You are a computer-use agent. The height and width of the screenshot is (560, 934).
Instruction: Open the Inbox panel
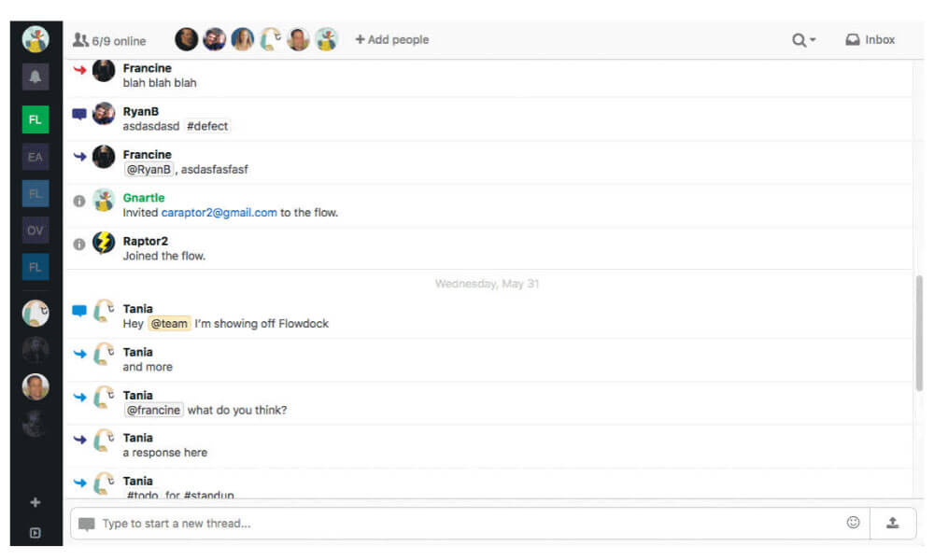[x=870, y=40]
